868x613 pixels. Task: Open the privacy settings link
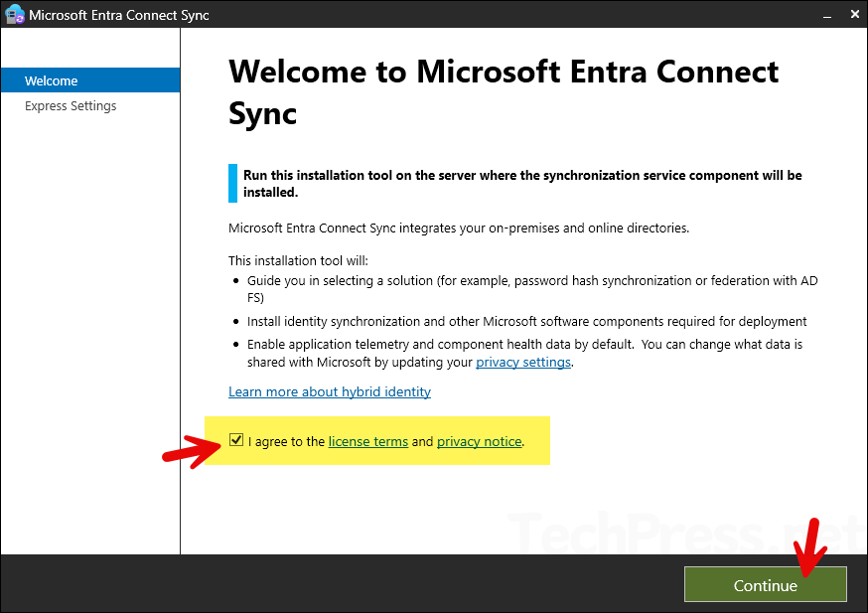(x=523, y=363)
